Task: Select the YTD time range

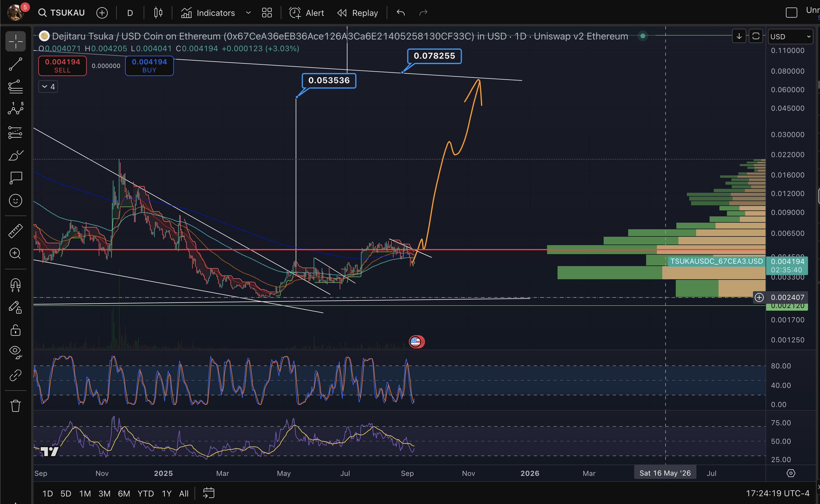Action: coord(145,494)
